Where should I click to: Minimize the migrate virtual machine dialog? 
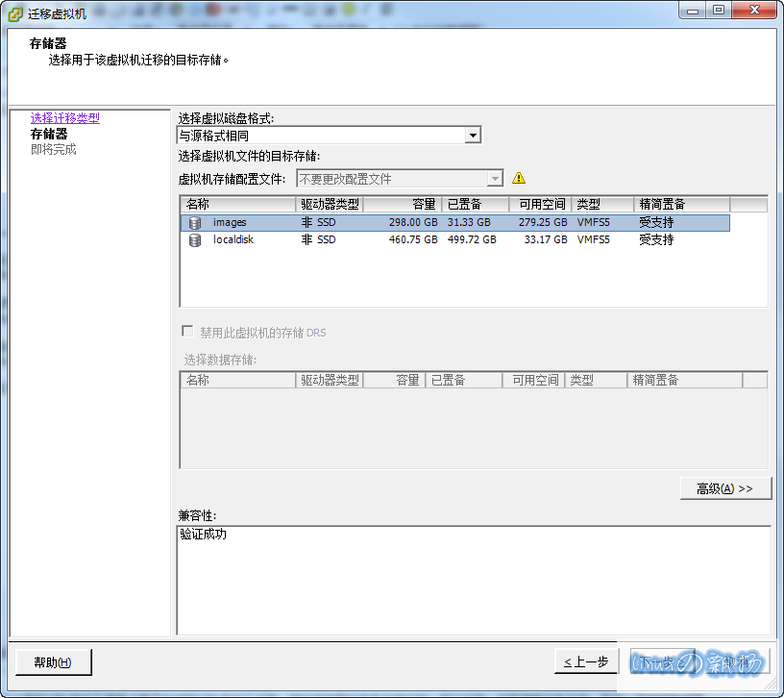tap(694, 11)
